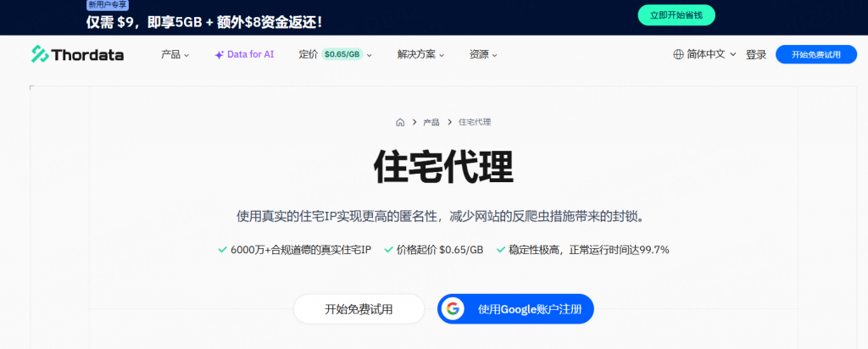
Task: Expand the 解决方案 dropdown menu
Action: tap(421, 54)
